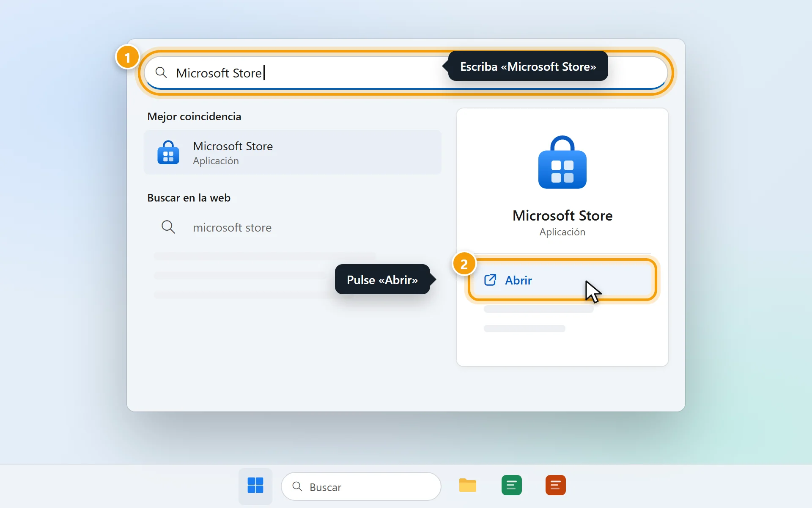
Task: Click the magnifier icon in taskbar search
Action: click(297, 486)
